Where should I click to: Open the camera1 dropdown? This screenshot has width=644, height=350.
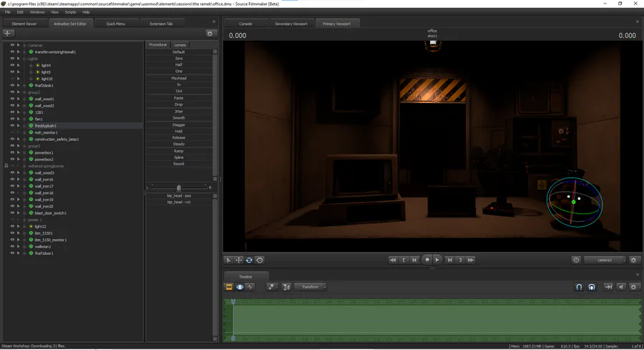605,260
